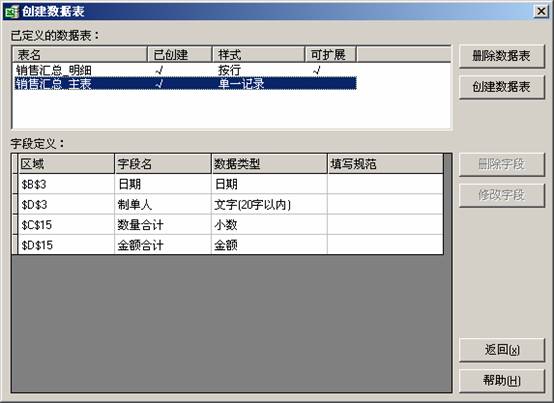
Task: Click 填写规范 cell for 金额合计 row
Action: pyautogui.click(x=385, y=245)
